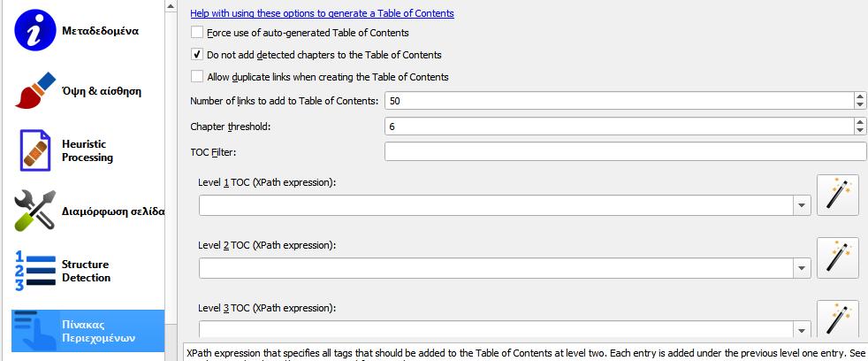Launch XPath wizard for Level 2 TOC
The width and height of the screenshot is (868, 361).
tap(838, 257)
